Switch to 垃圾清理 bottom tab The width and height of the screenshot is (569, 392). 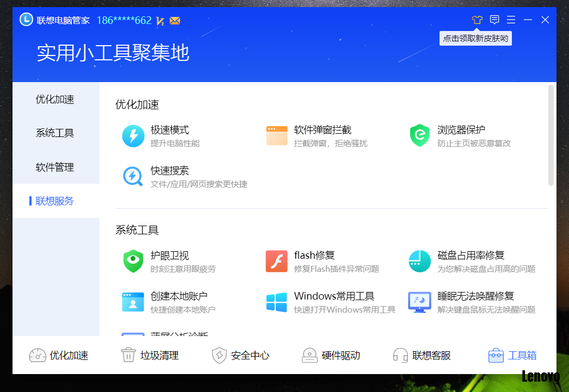tap(150, 356)
